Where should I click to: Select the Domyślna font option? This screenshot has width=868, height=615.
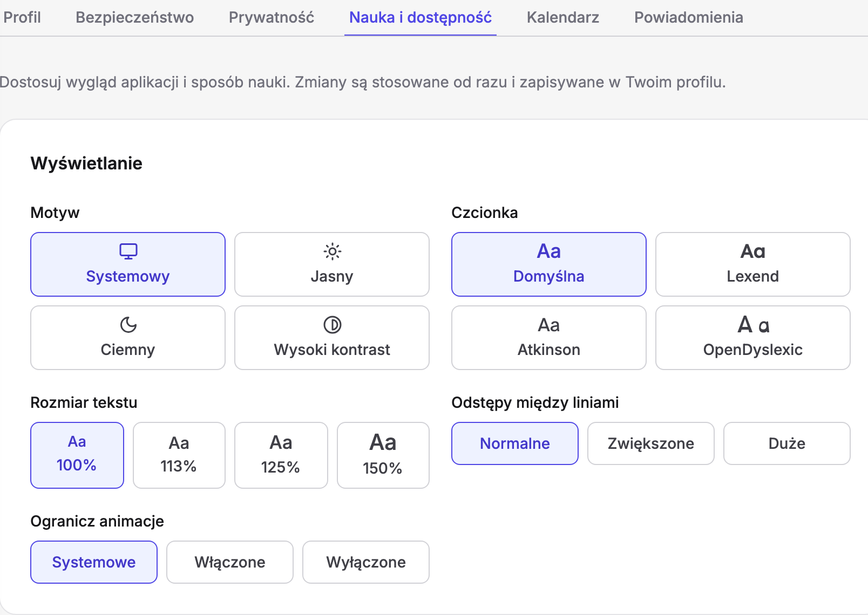tap(549, 264)
